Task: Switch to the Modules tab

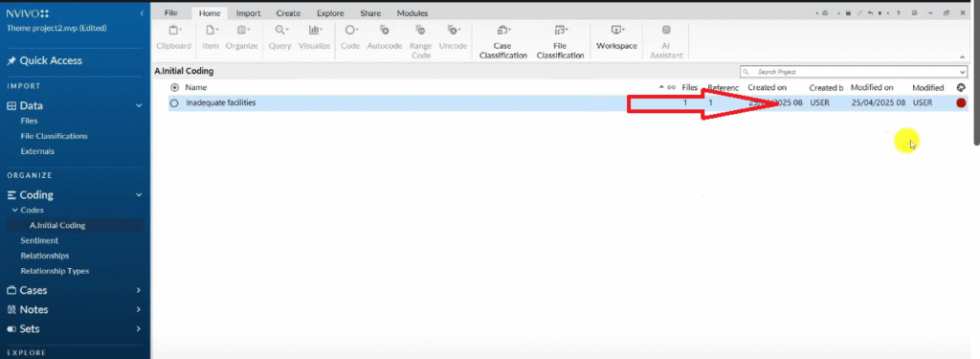Action: (412, 13)
